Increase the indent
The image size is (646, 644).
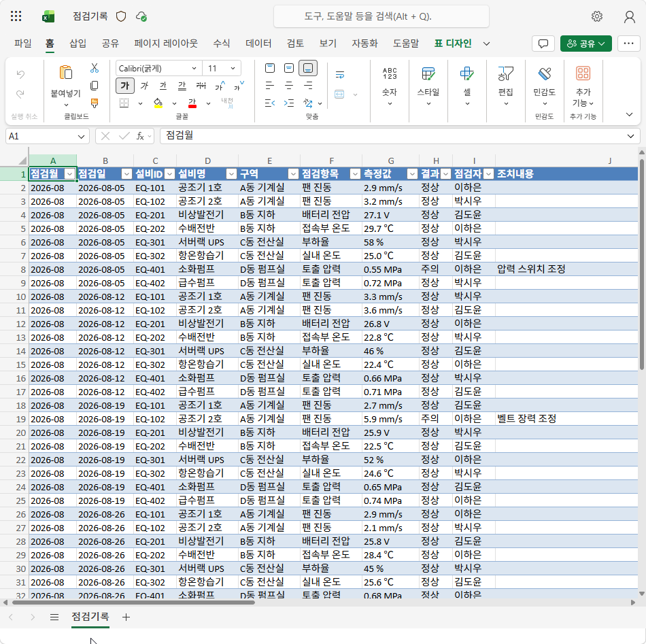coord(289,103)
